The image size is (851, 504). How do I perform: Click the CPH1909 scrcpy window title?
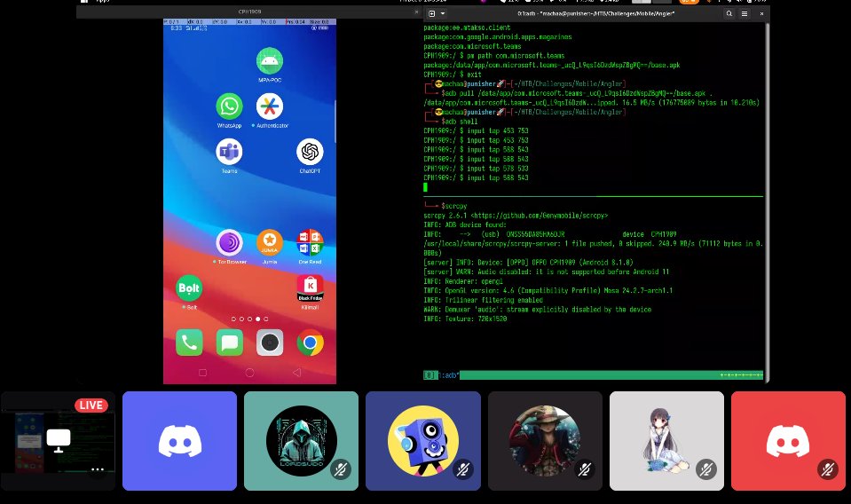(249, 12)
